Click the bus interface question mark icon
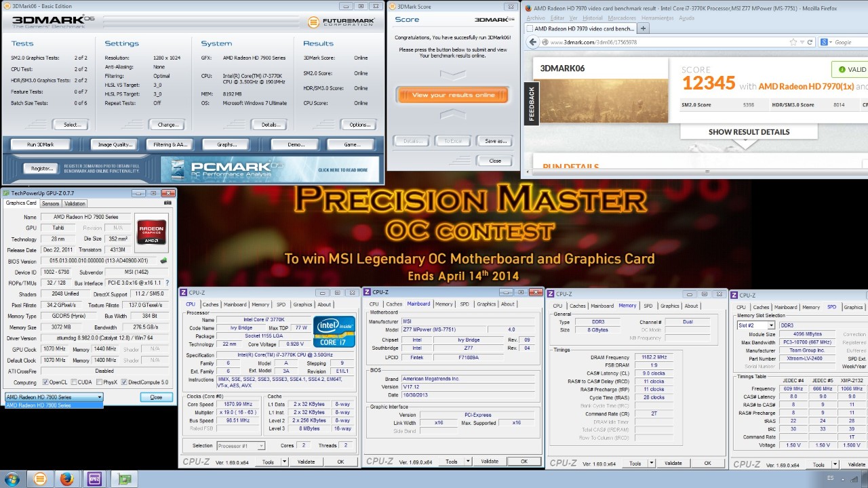The width and height of the screenshot is (868, 488). click(167, 283)
